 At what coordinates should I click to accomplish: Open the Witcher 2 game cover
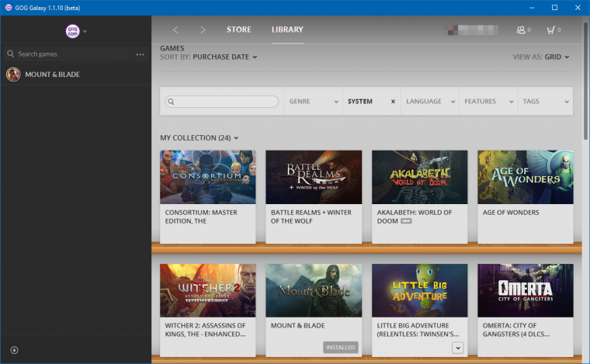pos(208,290)
